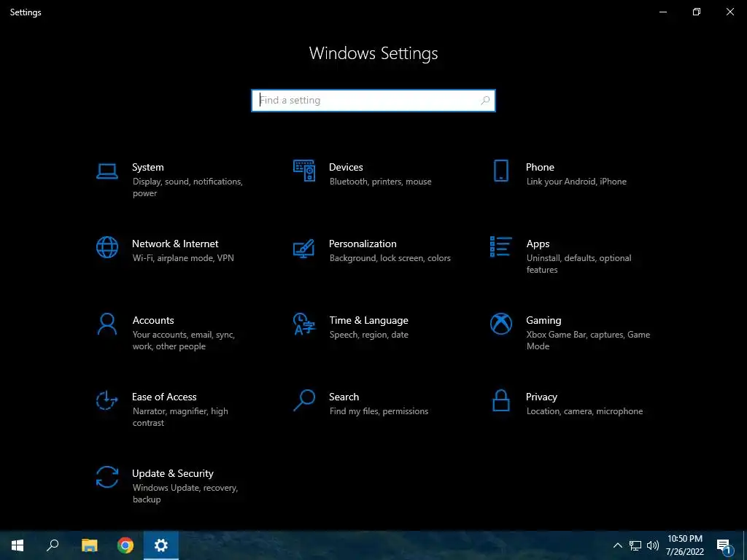Open the Privacy padlock icon
The image size is (747, 560).
click(x=500, y=400)
